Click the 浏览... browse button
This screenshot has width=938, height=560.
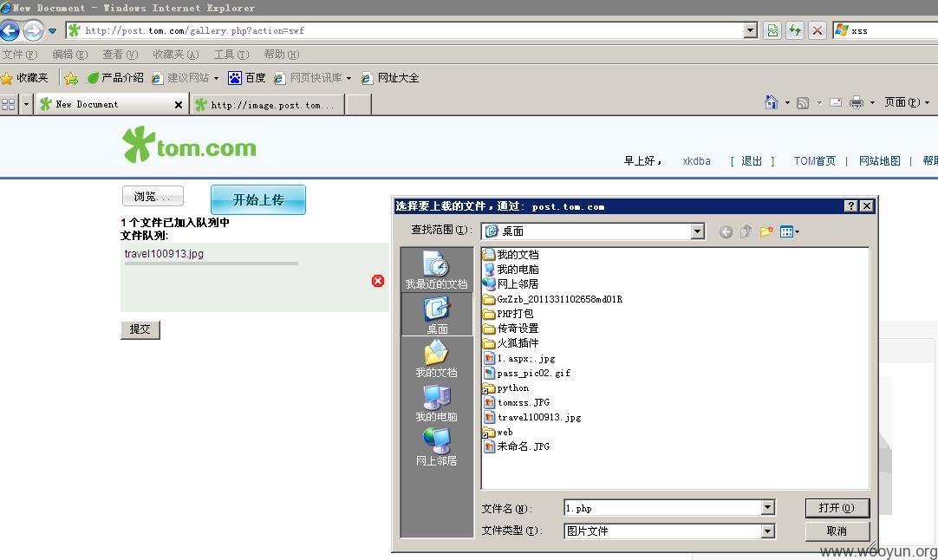point(153,196)
